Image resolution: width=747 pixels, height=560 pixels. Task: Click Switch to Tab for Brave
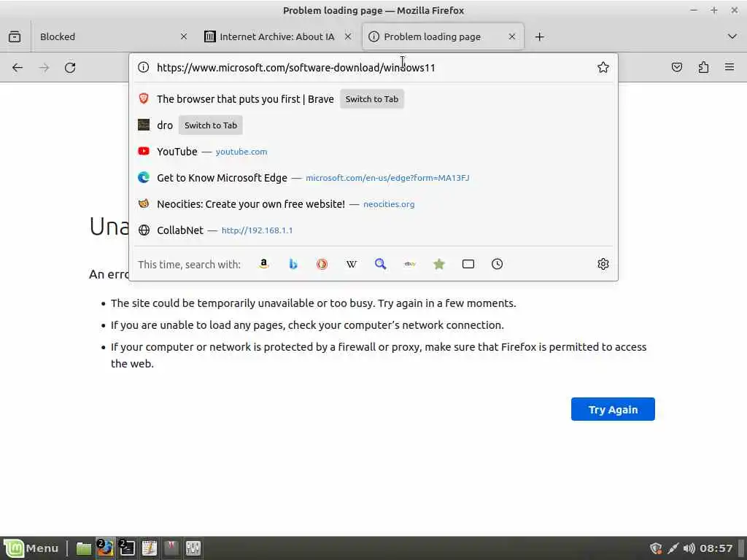tap(371, 99)
